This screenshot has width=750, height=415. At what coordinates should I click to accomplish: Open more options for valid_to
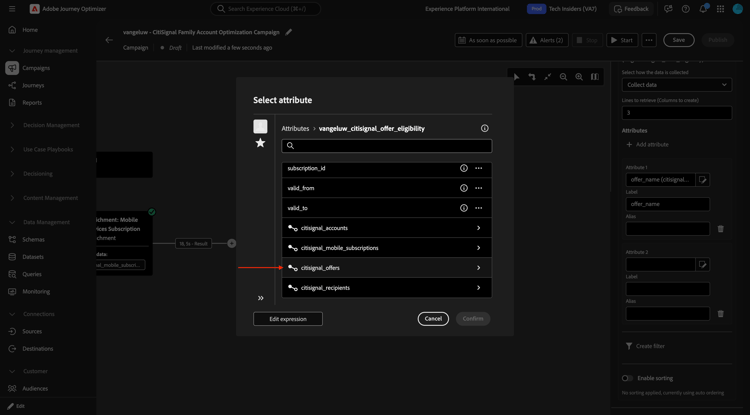pos(478,208)
